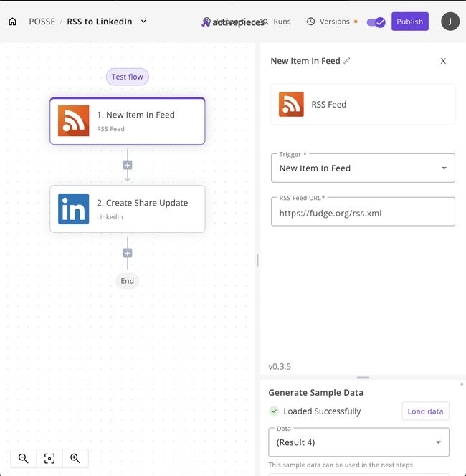
Task: Click the New Item In Feed panel title
Action: [305, 61]
